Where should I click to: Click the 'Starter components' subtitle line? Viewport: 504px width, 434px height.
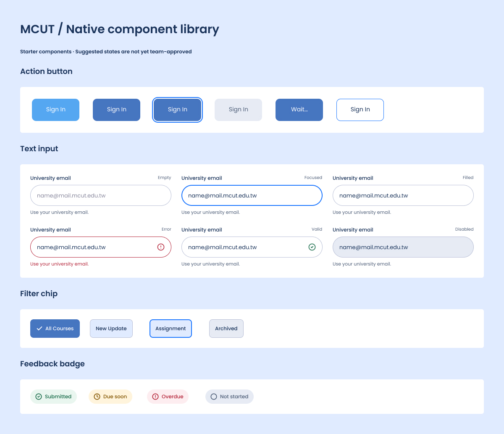(106, 52)
